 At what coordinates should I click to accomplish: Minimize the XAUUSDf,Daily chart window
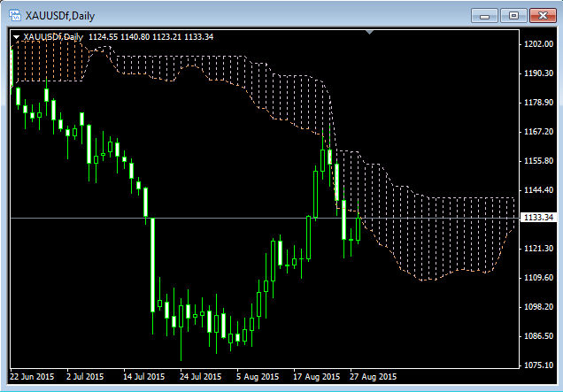click(x=484, y=16)
